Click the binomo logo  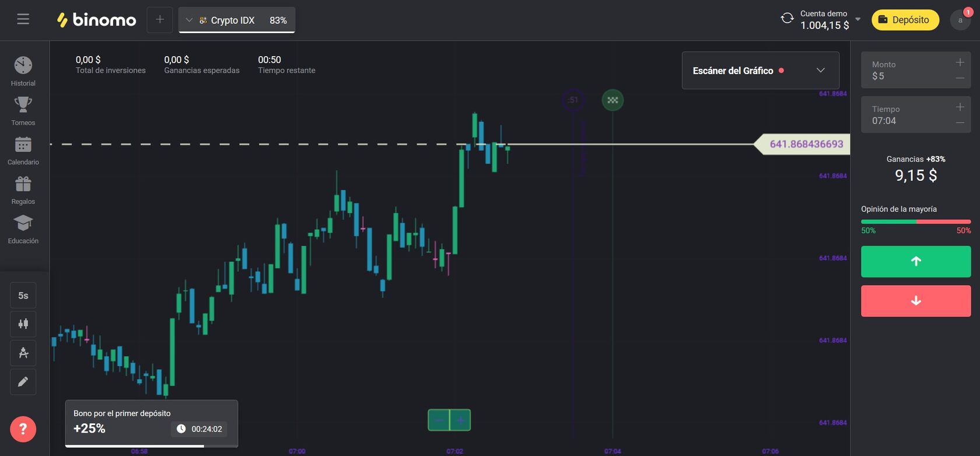(96, 20)
